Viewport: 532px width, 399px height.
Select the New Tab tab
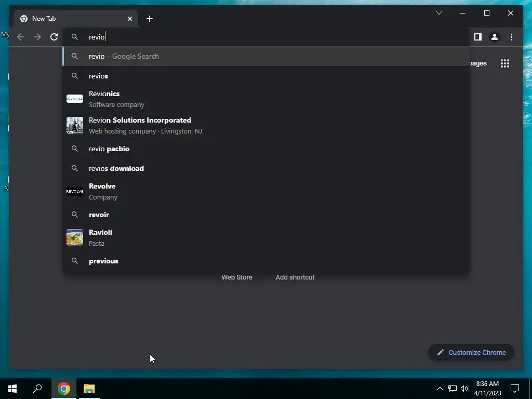(x=76, y=19)
